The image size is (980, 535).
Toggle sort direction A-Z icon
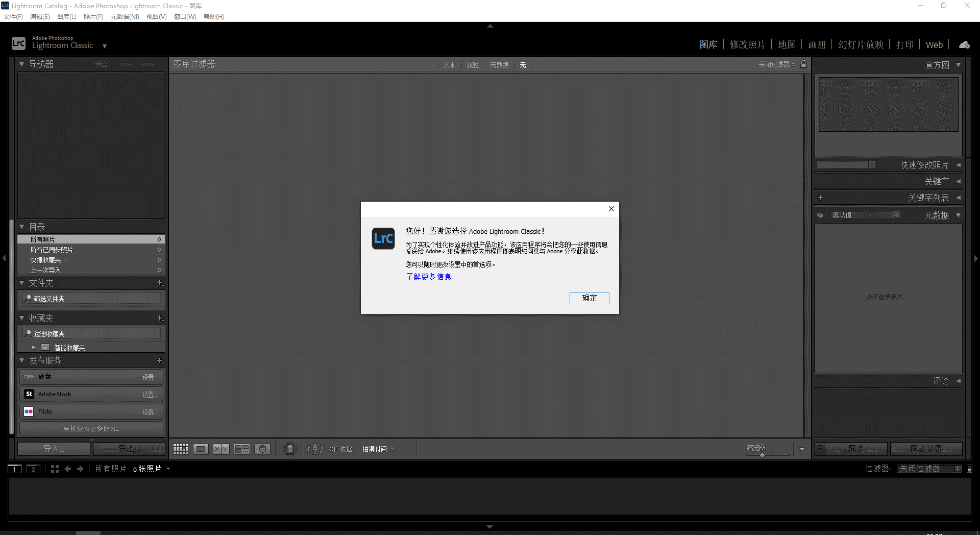click(x=315, y=449)
